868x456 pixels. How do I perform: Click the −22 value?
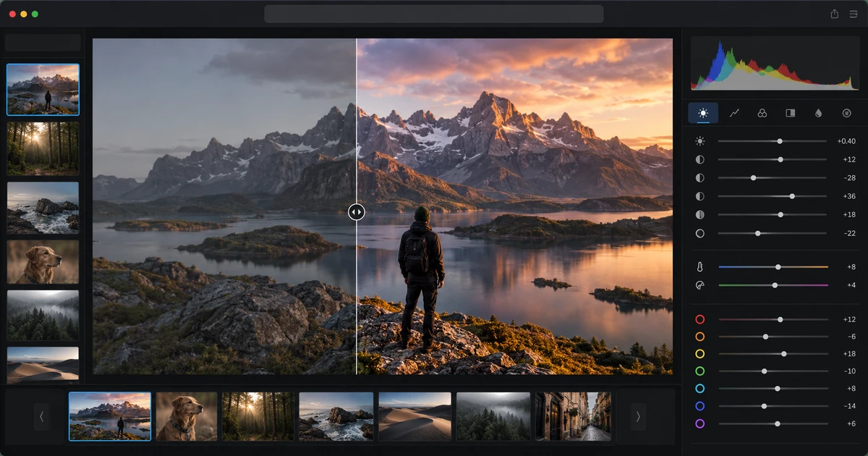point(849,233)
